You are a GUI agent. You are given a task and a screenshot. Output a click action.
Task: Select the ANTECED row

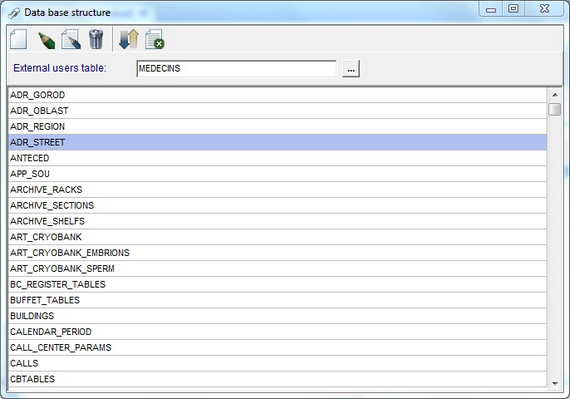click(277, 158)
